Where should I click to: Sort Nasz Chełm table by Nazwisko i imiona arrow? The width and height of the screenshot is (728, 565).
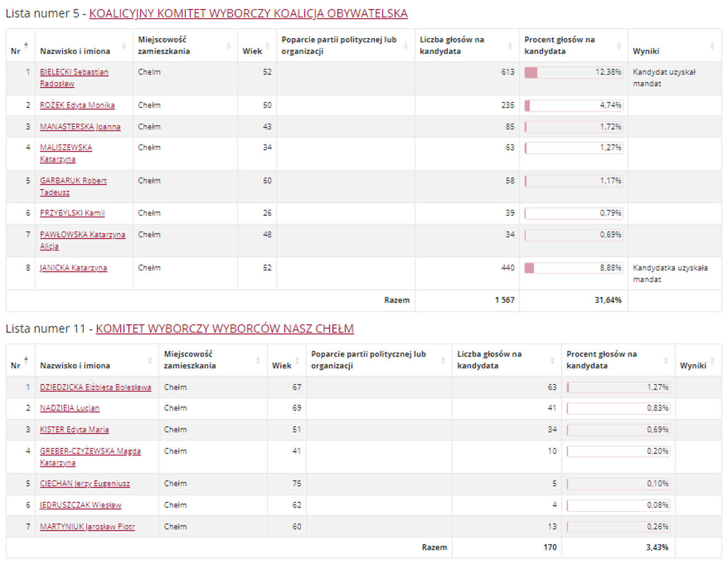point(149,360)
